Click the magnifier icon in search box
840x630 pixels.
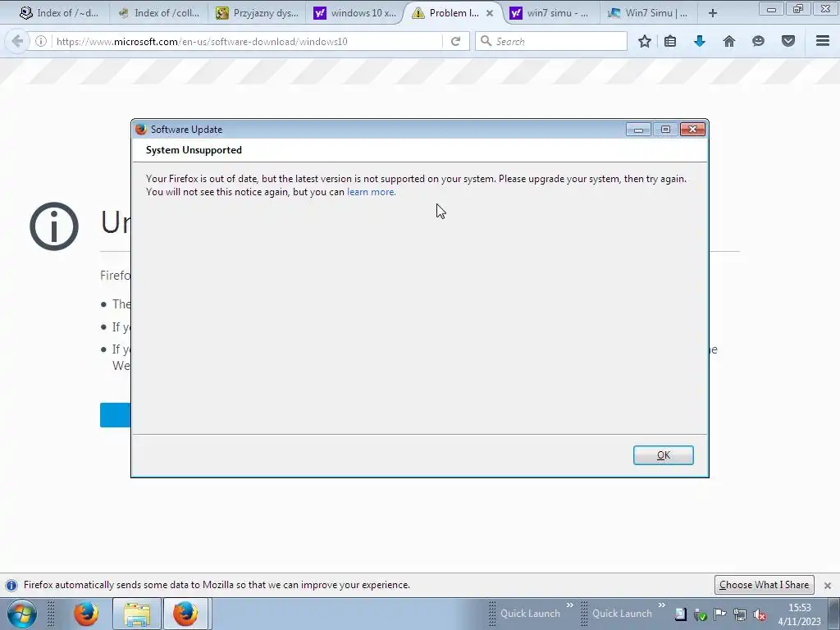pos(486,41)
